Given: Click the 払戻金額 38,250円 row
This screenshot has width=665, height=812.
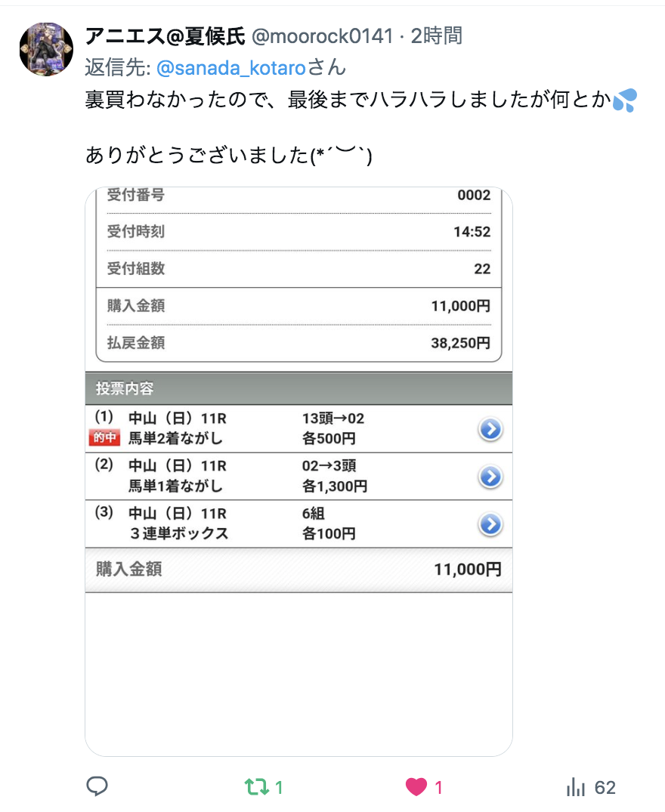Looking at the screenshot, I should [298, 343].
